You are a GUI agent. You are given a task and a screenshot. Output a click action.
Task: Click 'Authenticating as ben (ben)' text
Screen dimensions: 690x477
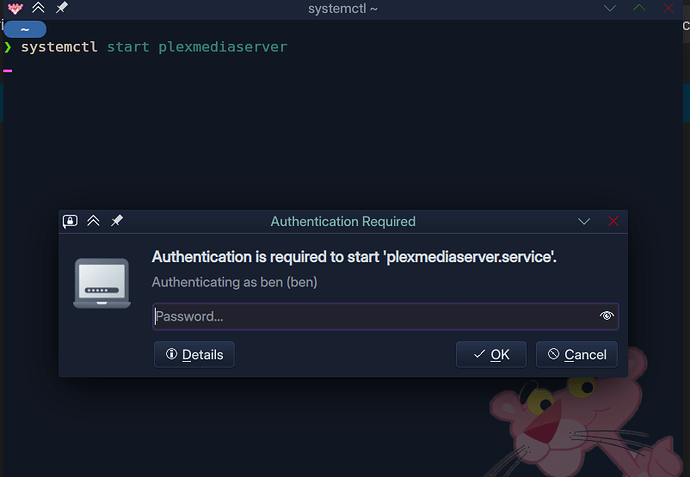click(x=235, y=282)
